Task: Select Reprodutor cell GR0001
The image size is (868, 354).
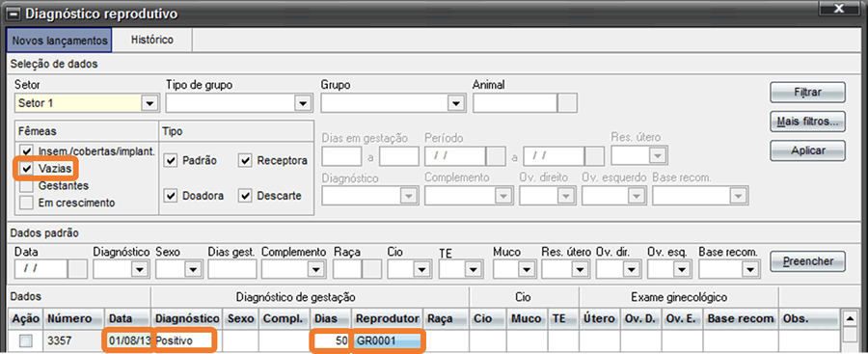Action: point(388,340)
